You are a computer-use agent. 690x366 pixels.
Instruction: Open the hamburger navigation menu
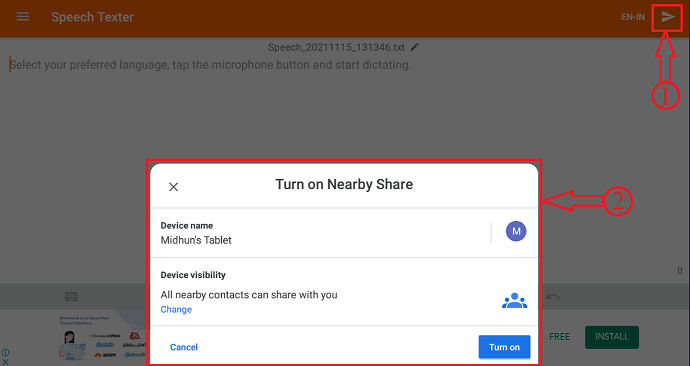[22, 17]
